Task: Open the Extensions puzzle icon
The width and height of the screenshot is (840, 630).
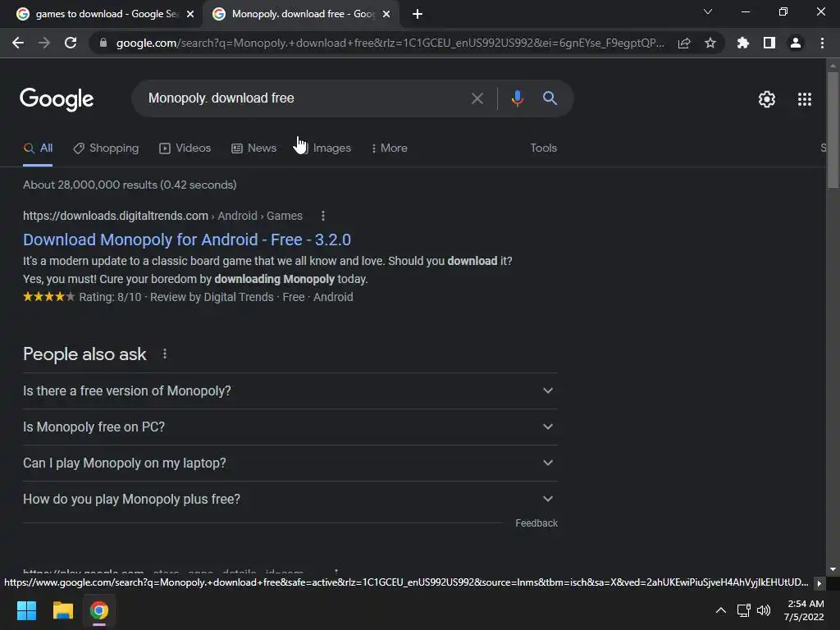Action: click(742, 43)
